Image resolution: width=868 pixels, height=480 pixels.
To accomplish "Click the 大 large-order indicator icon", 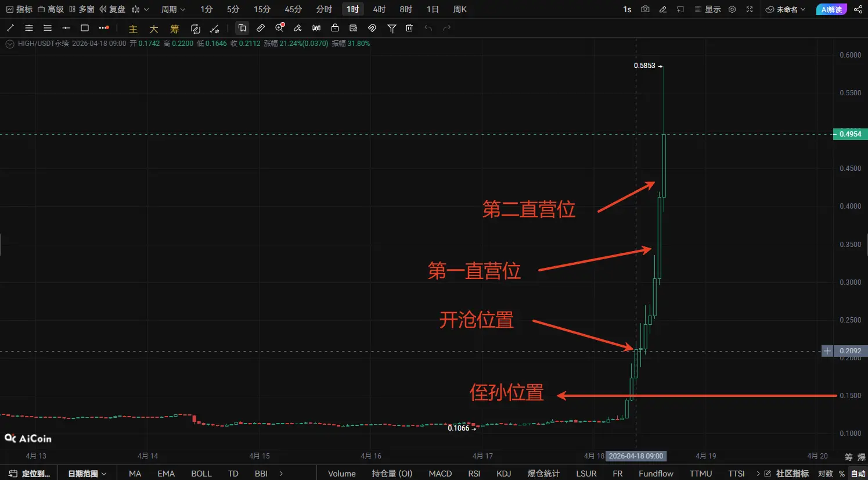I will click(x=154, y=29).
